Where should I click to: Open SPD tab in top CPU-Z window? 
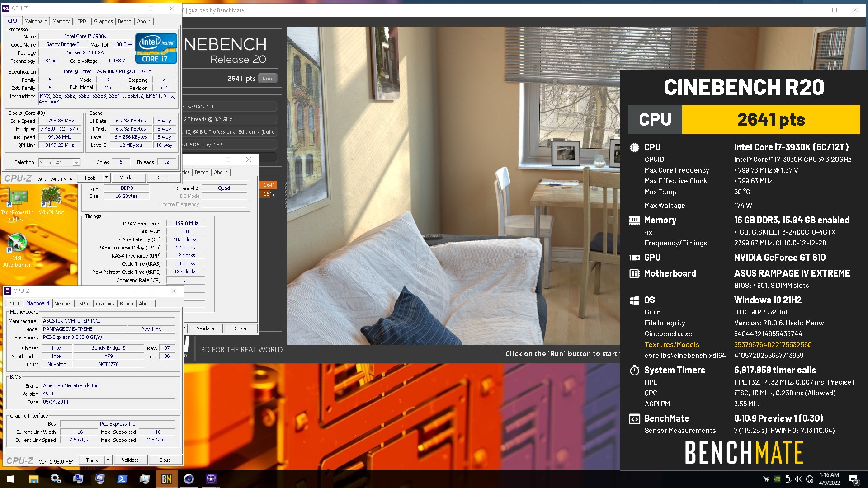[81, 21]
